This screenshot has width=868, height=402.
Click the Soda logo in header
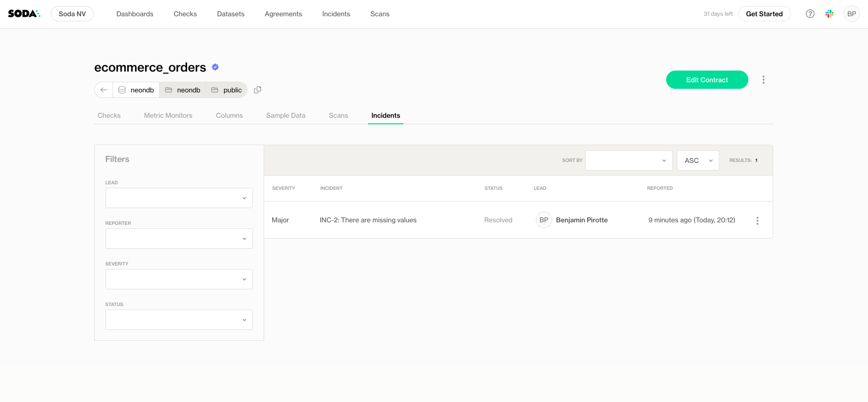pyautogui.click(x=24, y=14)
